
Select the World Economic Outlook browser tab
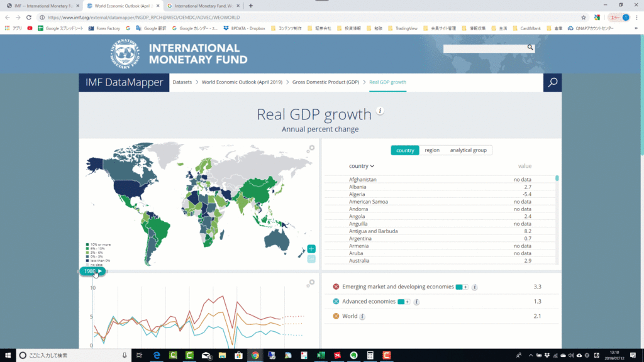point(123,6)
